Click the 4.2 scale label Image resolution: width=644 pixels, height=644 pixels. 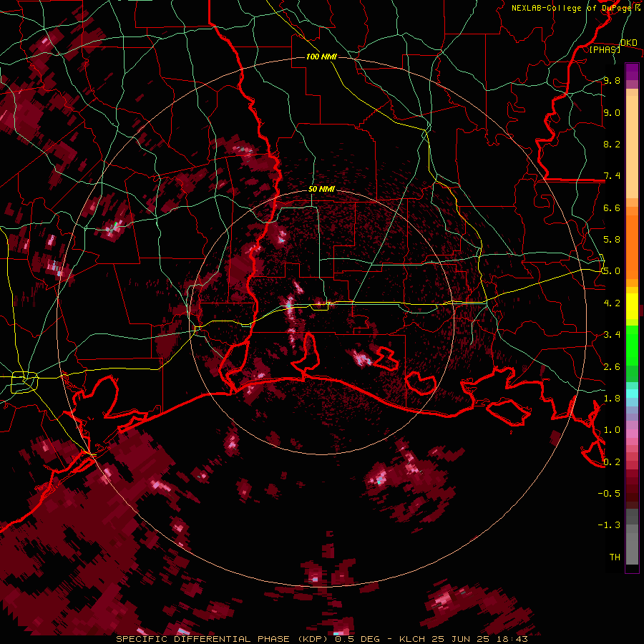coord(612,303)
